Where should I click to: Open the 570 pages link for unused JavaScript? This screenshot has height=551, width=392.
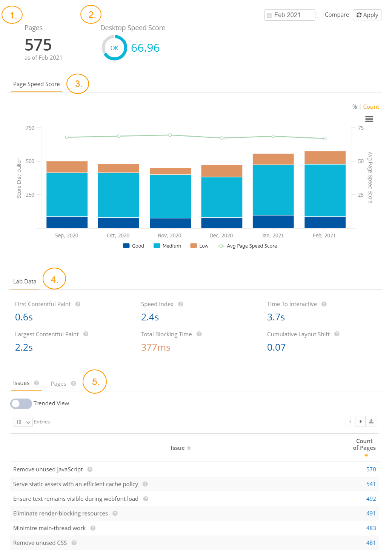[370, 469]
